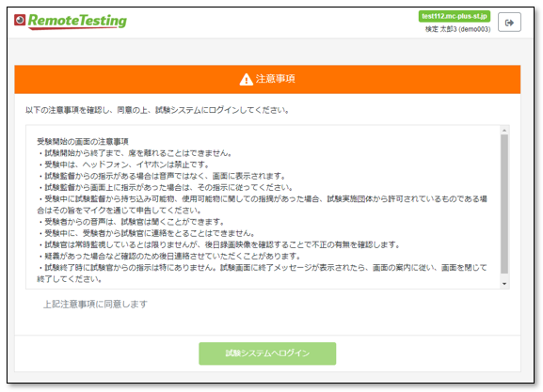Click the last bullet about 試験終了時
Screen dimensions: 543x392
click(263, 273)
